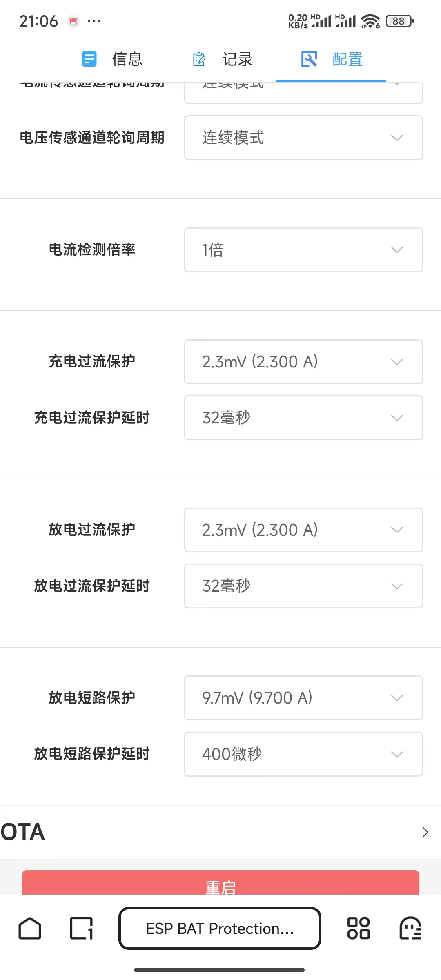This screenshot has width=441, height=980.
Task: Tap the 配置 wrench icon
Action: (x=309, y=59)
